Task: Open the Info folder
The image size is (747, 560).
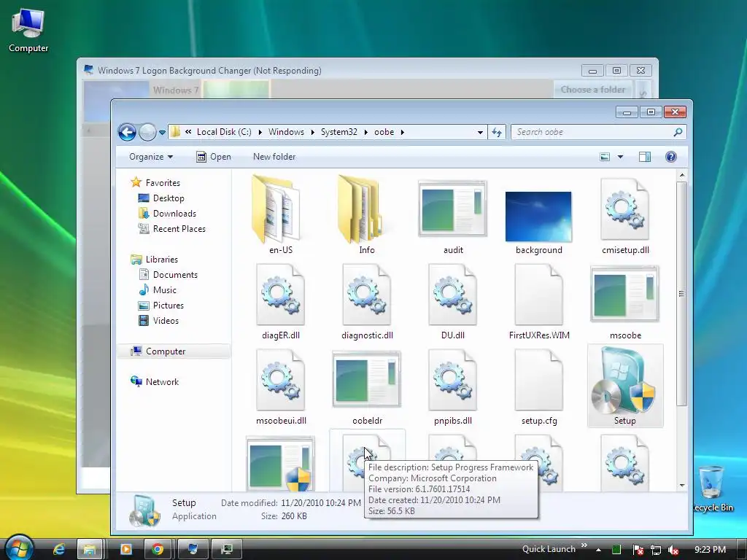Action: [x=366, y=215]
